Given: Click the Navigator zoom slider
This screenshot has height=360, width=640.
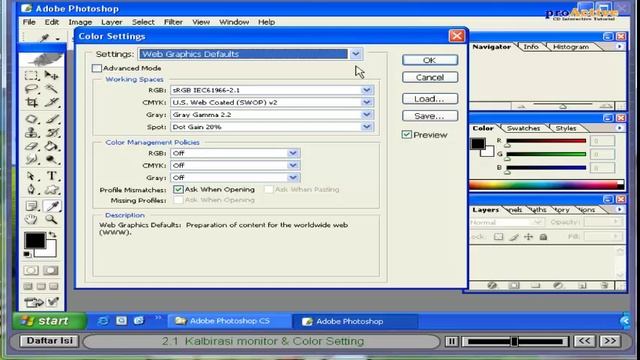Looking at the screenshot, I should pos(562,106).
